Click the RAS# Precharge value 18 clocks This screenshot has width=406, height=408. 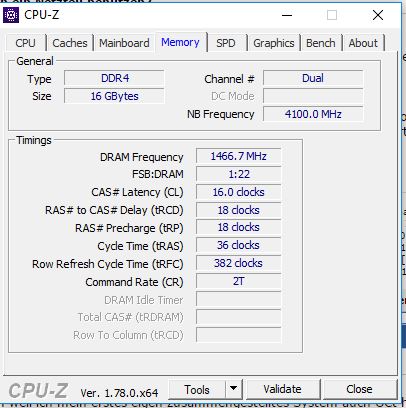point(239,227)
